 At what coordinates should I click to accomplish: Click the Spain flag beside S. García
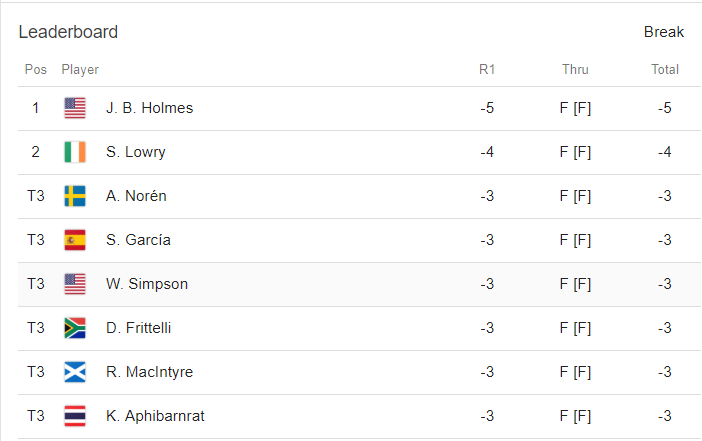pos(75,240)
